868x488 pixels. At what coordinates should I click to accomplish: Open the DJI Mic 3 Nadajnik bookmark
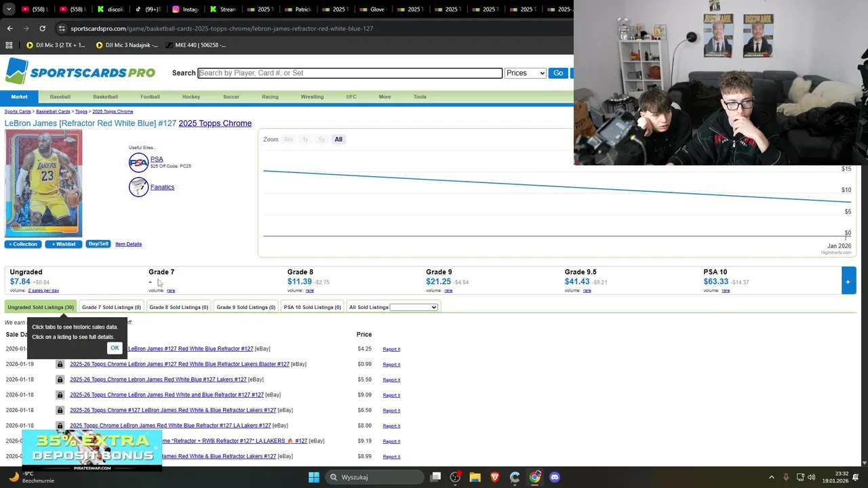coord(127,45)
